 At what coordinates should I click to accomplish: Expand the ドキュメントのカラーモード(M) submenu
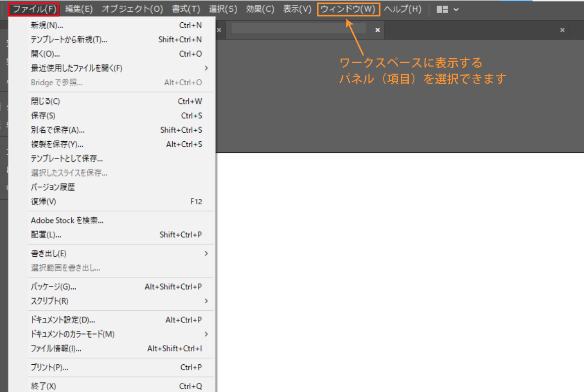66,334
